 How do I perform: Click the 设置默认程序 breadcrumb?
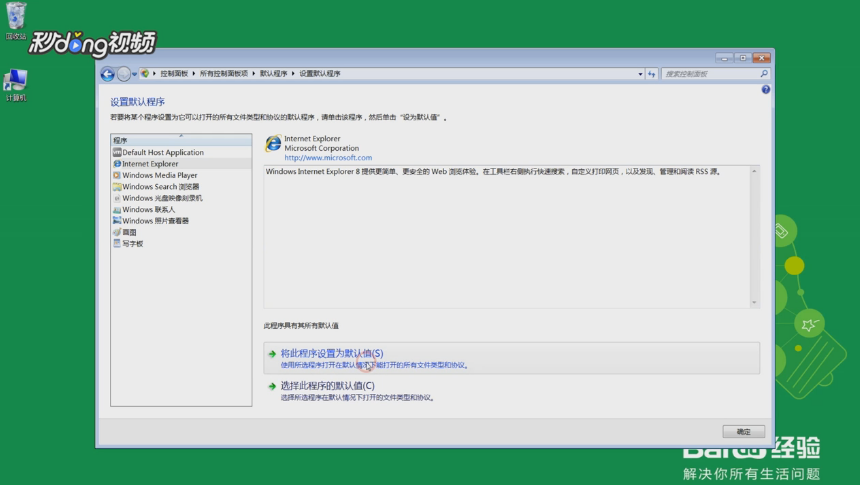click(320, 74)
